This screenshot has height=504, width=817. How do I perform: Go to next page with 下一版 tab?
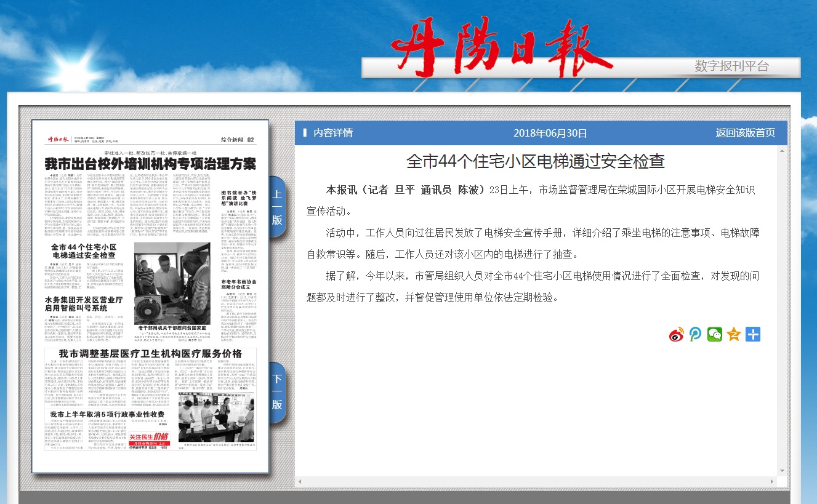277,392
